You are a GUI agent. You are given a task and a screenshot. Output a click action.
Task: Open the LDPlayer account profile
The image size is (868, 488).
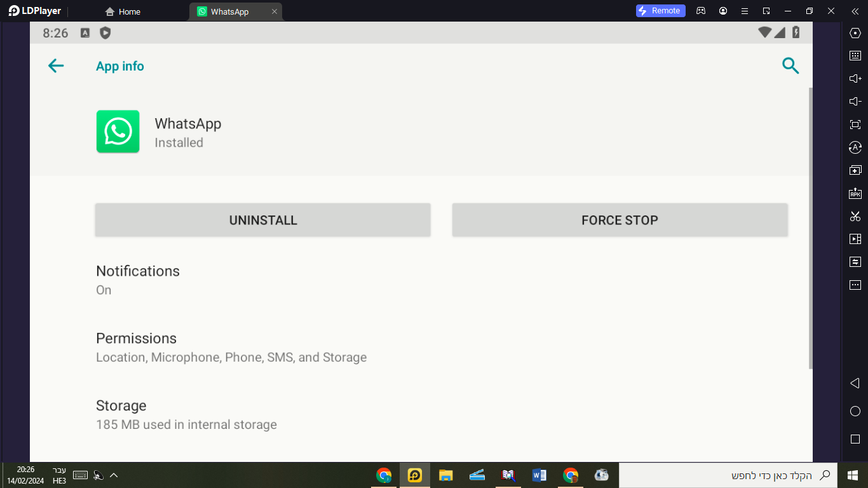(x=723, y=11)
